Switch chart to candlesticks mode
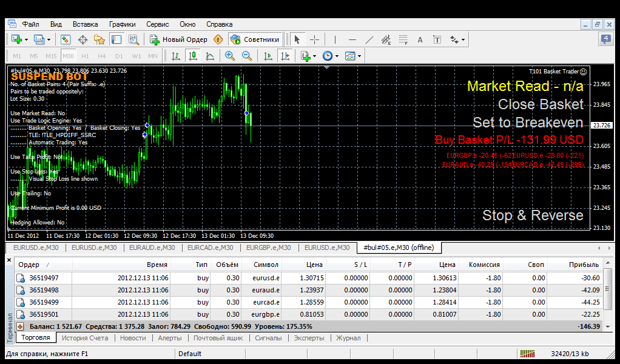Image resolution: width=620 pixels, height=364 pixels. pos(193,56)
